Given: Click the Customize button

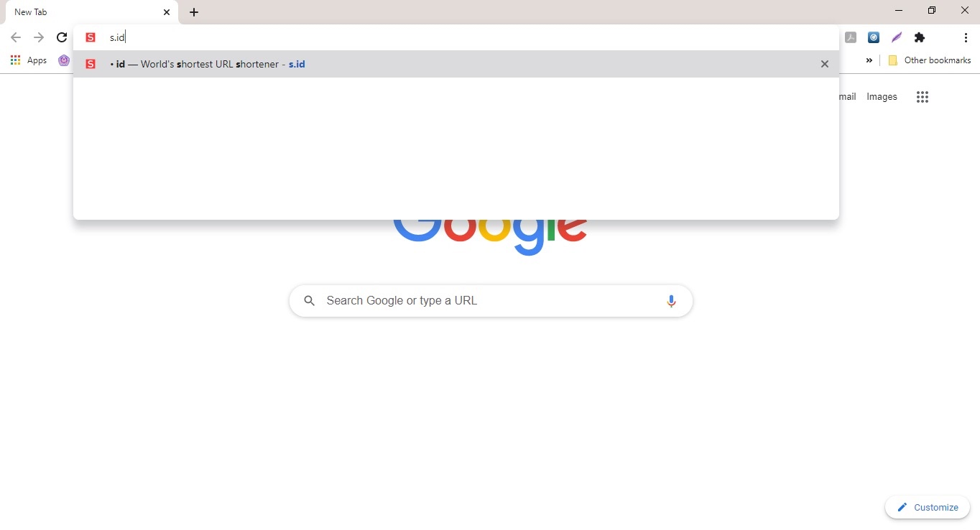Looking at the screenshot, I should [928, 507].
